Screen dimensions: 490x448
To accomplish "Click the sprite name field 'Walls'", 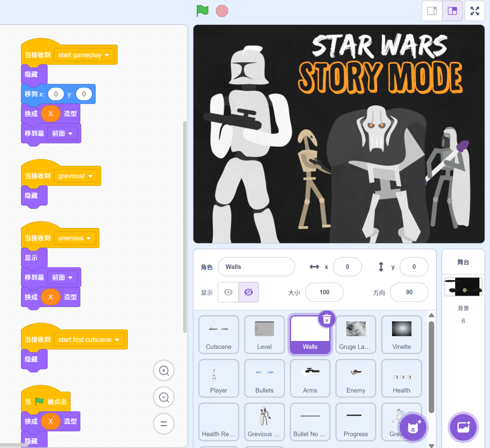I will click(256, 267).
